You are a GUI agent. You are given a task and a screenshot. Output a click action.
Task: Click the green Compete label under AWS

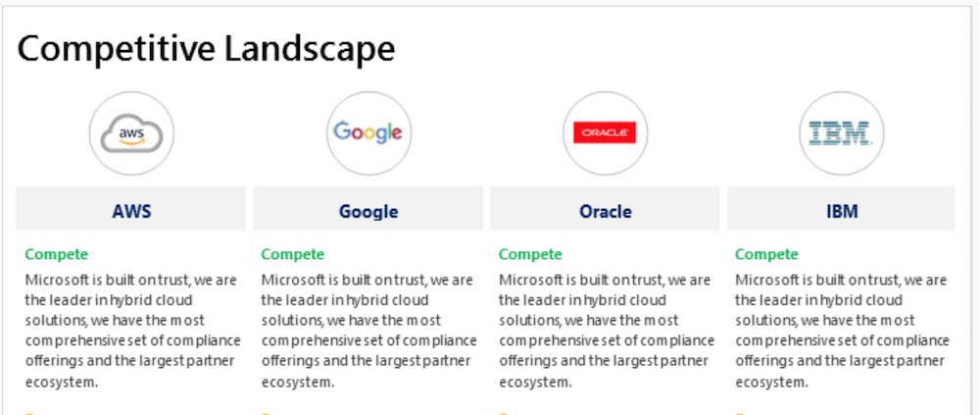[57, 254]
